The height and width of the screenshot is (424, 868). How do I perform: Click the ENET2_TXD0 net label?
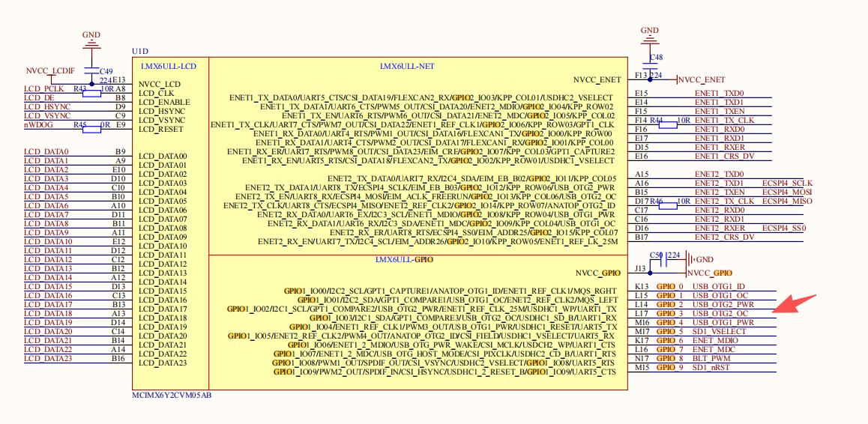coord(719,174)
